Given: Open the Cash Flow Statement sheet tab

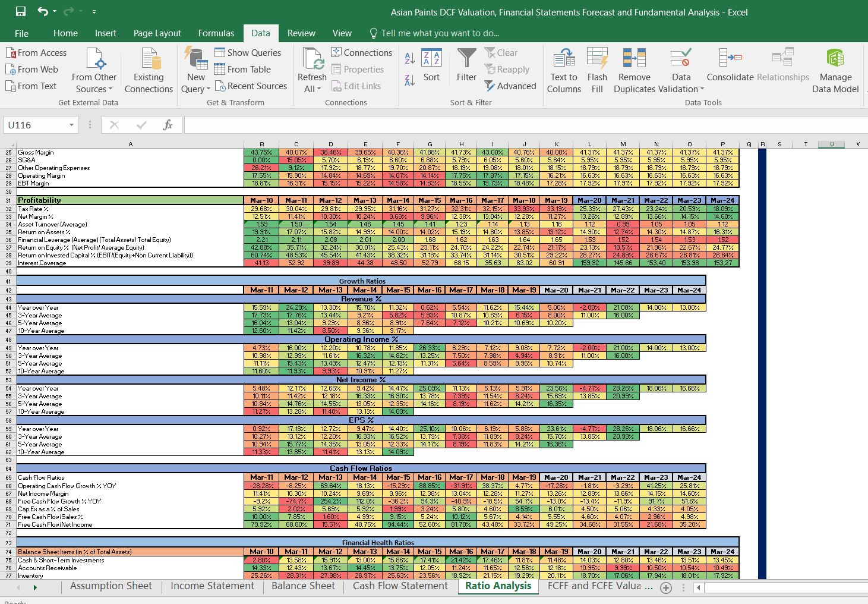Looking at the screenshot, I should click(x=400, y=586).
